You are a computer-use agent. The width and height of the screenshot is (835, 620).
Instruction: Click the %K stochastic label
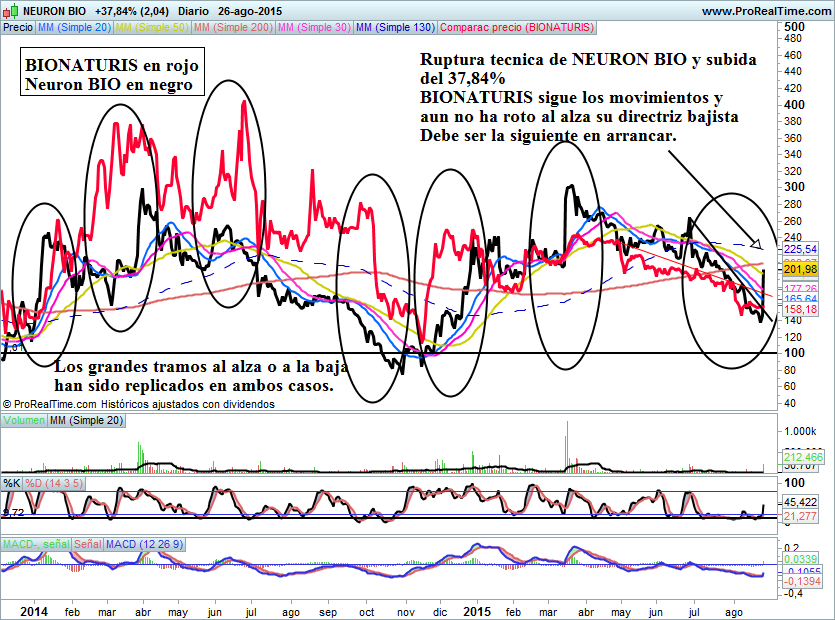click(x=12, y=484)
